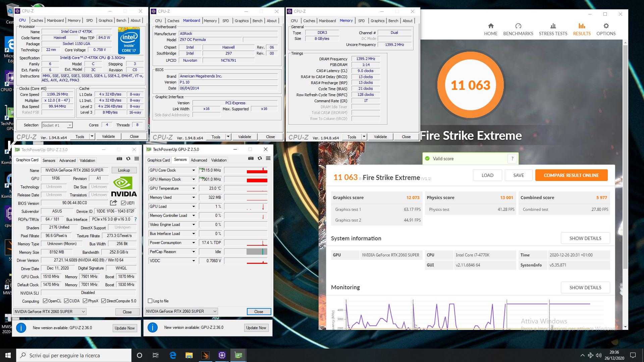The width and height of the screenshot is (644, 362).
Task: Open Cortana circle on taskbar
Action: coord(140,355)
